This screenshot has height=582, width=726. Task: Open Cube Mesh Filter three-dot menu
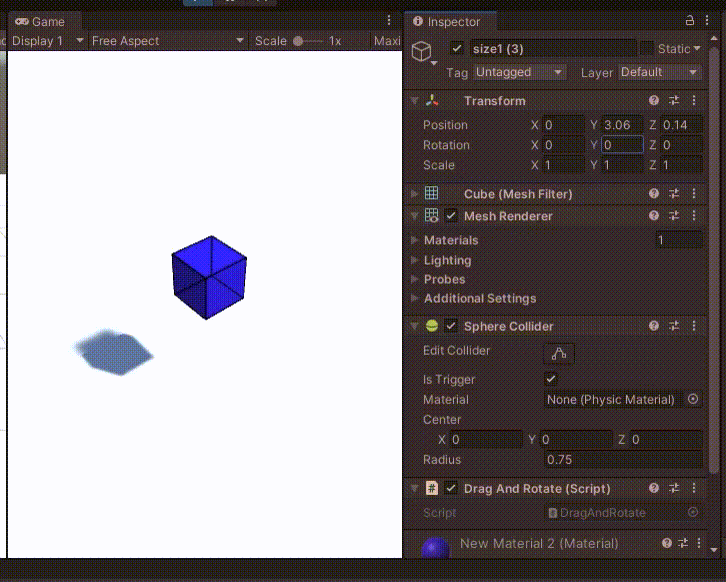tap(694, 193)
